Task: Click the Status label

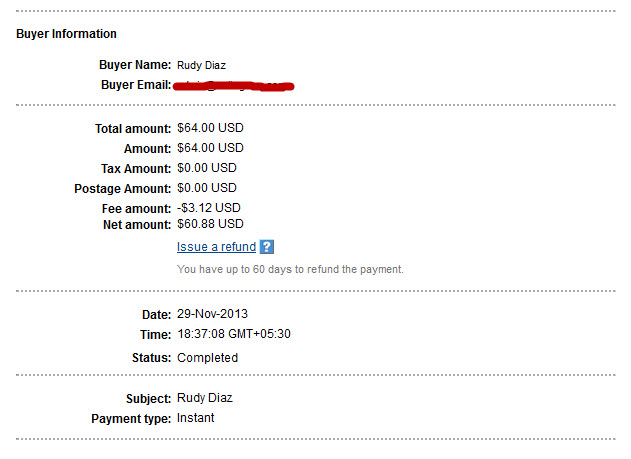Action: tap(152, 358)
